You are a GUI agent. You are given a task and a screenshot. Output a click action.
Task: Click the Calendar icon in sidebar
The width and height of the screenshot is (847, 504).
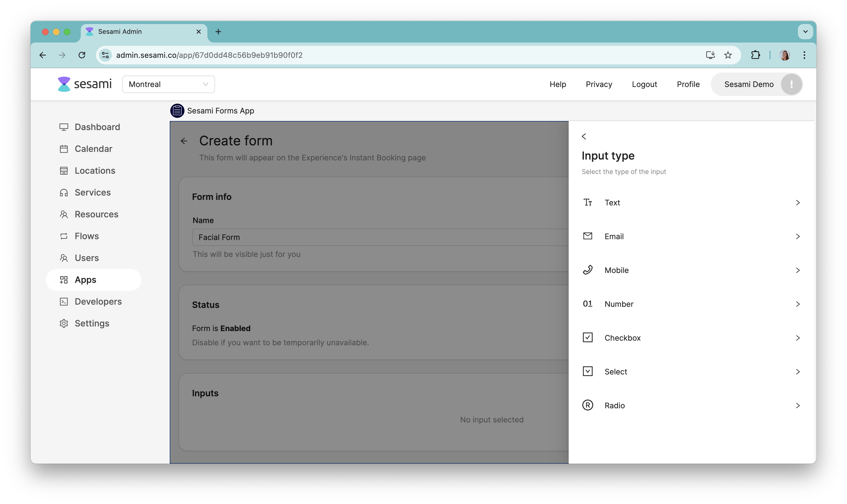tap(64, 149)
